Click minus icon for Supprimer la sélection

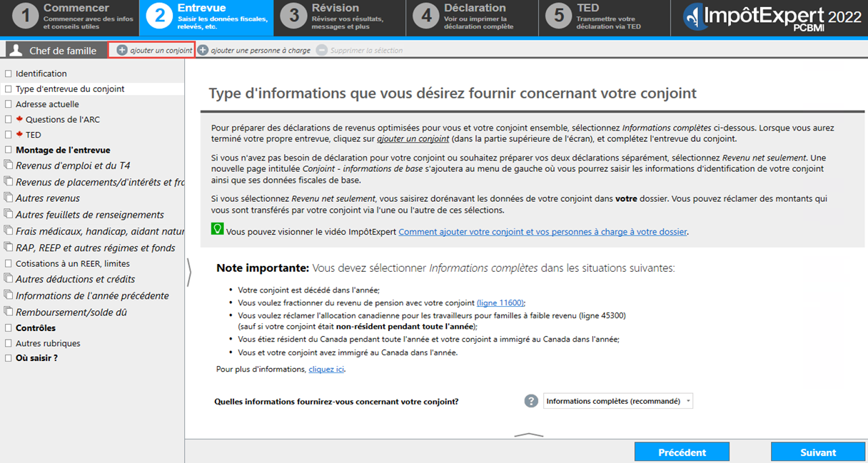(322, 51)
